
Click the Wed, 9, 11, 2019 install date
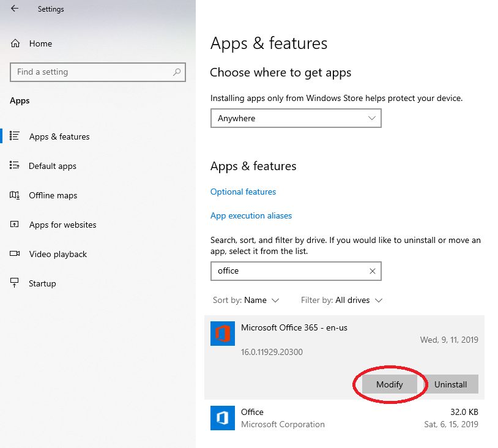click(449, 340)
